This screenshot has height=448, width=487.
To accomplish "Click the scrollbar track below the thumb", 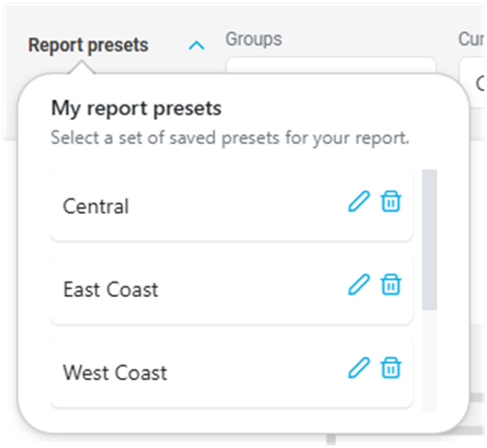I will pos(429,361).
